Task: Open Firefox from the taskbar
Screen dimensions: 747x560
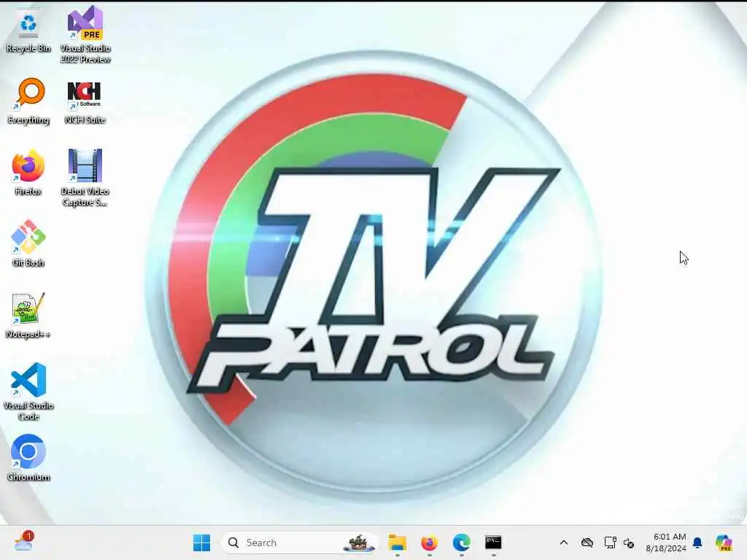Action: pyautogui.click(x=429, y=542)
